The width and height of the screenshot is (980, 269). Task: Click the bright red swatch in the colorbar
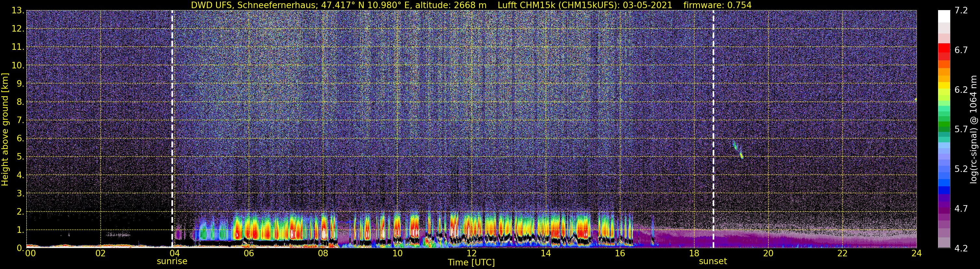(944, 48)
